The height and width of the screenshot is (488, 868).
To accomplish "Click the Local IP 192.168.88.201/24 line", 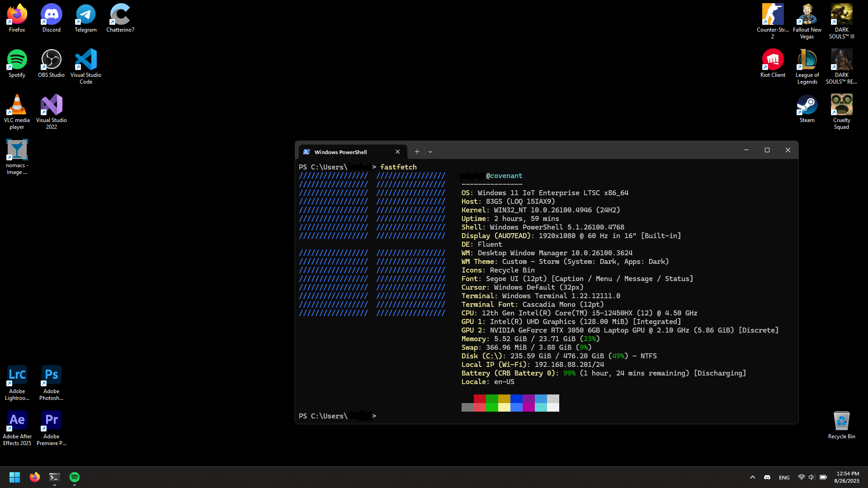I will 533,365.
